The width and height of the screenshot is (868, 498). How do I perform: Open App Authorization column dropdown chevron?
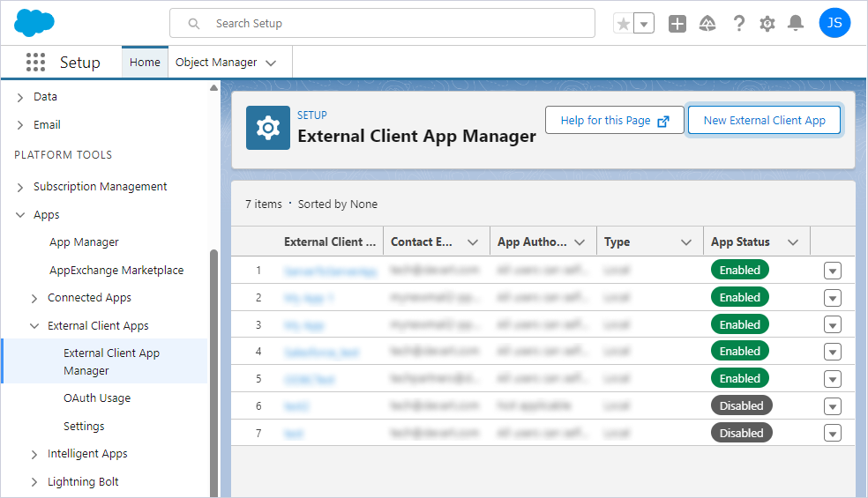click(x=580, y=242)
